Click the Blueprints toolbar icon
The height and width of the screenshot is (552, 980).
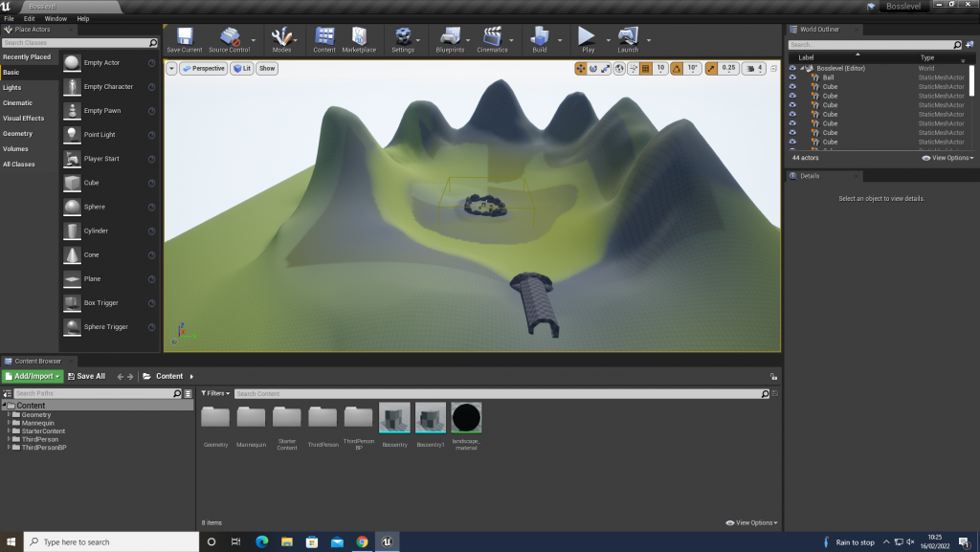coord(450,36)
